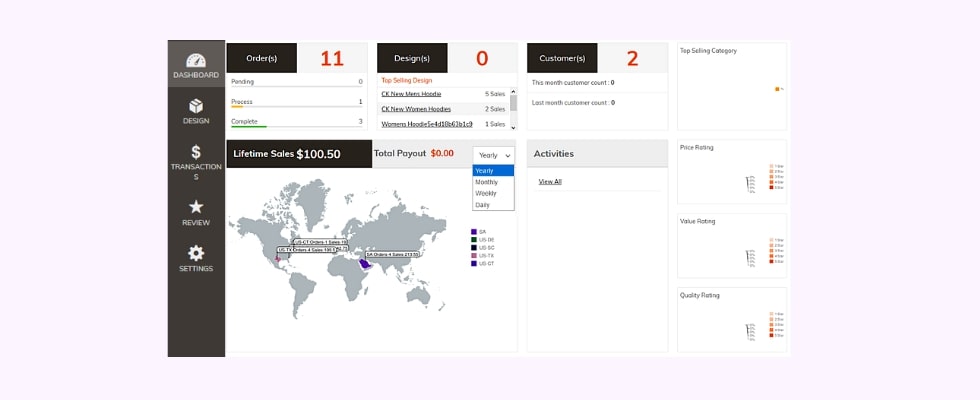The image size is (980, 400).
Task: Click the Complete orders progress bar
Action: [297, 126]
